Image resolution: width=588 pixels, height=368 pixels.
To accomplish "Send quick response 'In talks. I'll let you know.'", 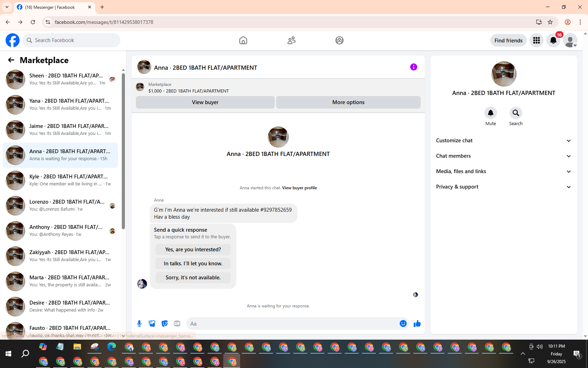I will point(193,264).
